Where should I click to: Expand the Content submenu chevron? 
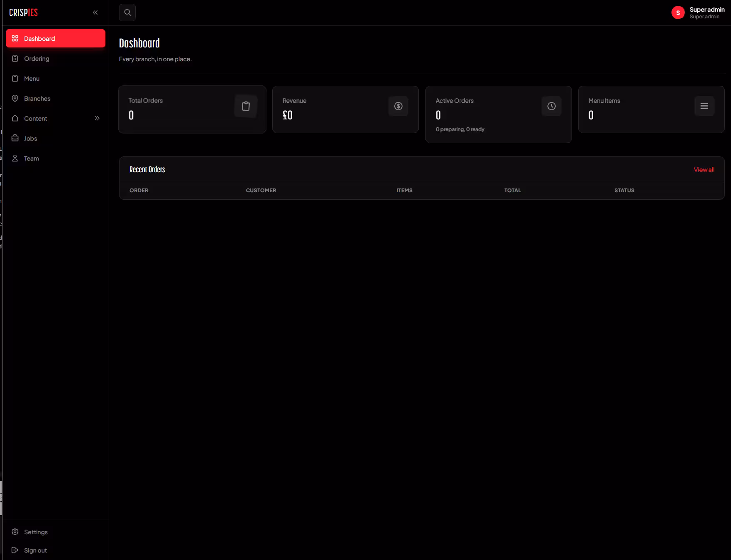(97, 118)
